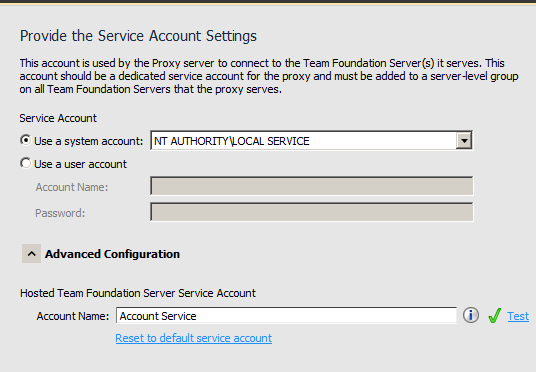536x372 pixels.
Task: Select the 'Use a user account' radio button
Action: click(x=26, y=163)
